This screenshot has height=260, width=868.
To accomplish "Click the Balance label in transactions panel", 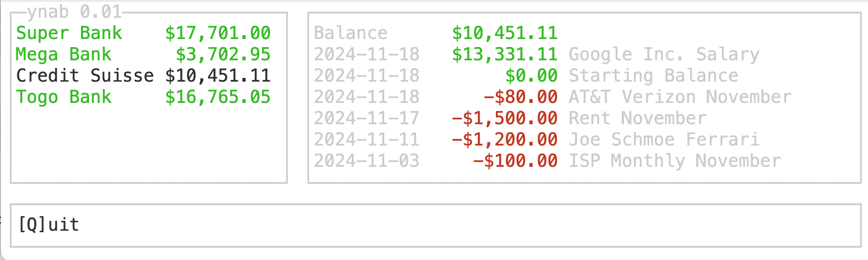I will click(x=351, y=33).
